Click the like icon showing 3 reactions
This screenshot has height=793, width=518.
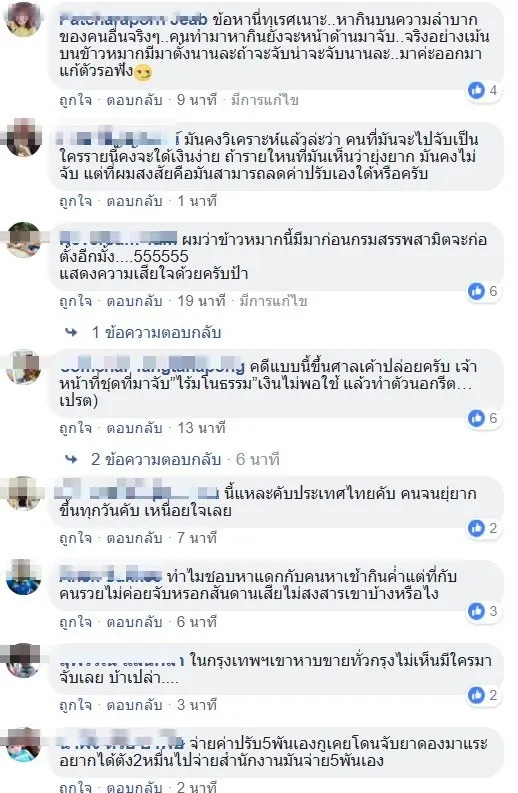tap(476, 611)
